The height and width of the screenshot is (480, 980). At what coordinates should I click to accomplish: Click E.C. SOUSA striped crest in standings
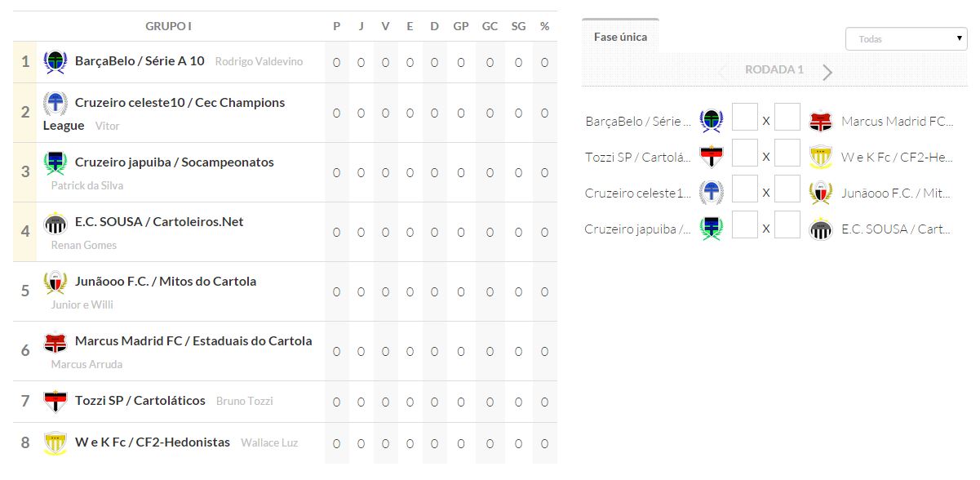(55, 223)
